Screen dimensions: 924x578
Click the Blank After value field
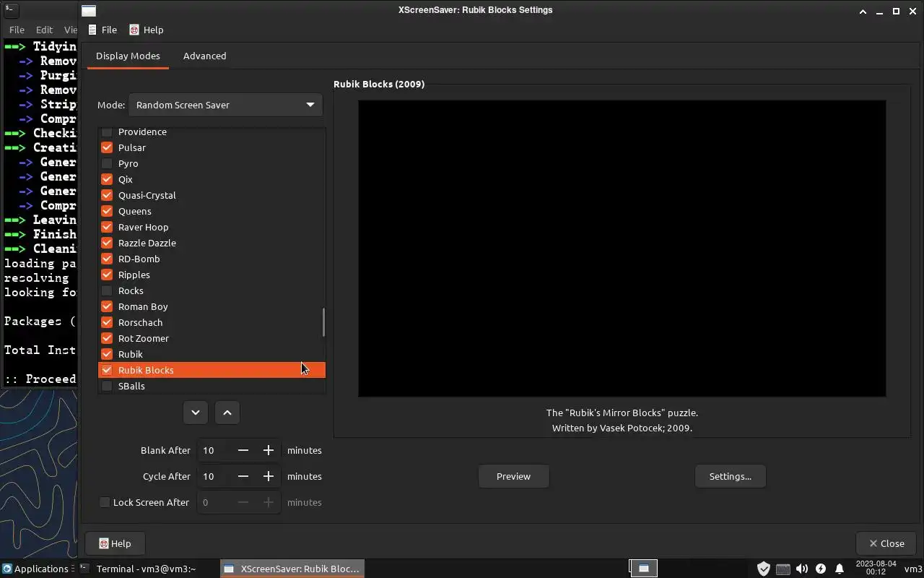(x=214, y=450)
